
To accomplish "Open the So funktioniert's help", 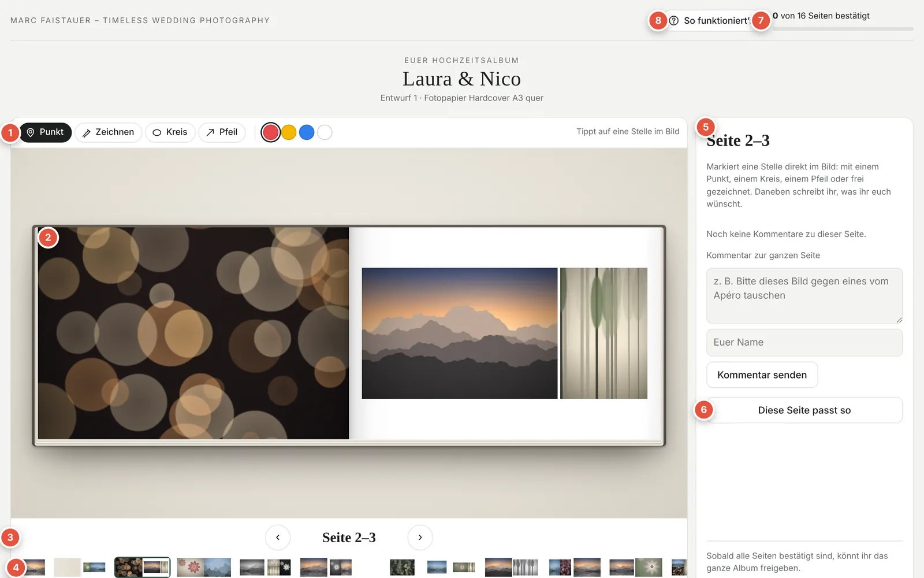I will point(710,21).
